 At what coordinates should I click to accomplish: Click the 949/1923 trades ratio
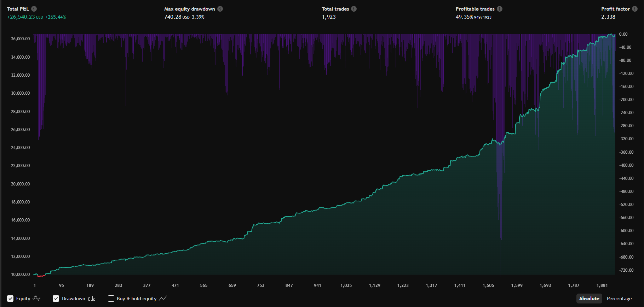[x=483, y=17]
